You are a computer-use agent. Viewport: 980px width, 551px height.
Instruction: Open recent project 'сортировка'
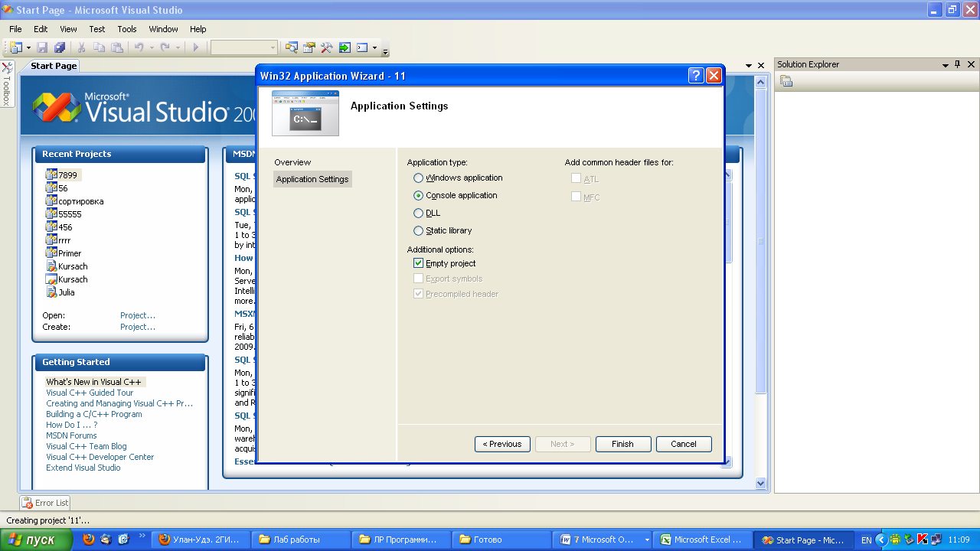click(x=80, y=201)
